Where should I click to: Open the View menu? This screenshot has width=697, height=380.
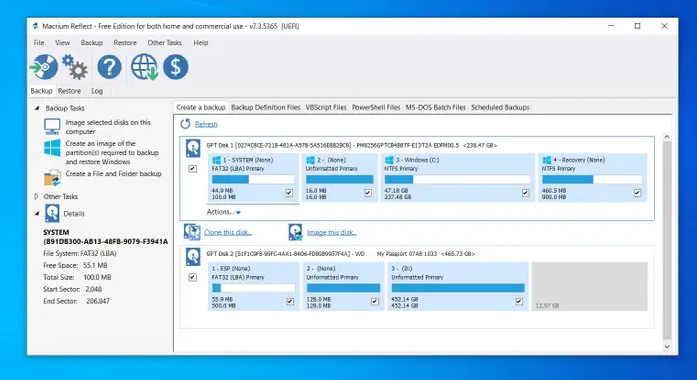pos(62,43)
